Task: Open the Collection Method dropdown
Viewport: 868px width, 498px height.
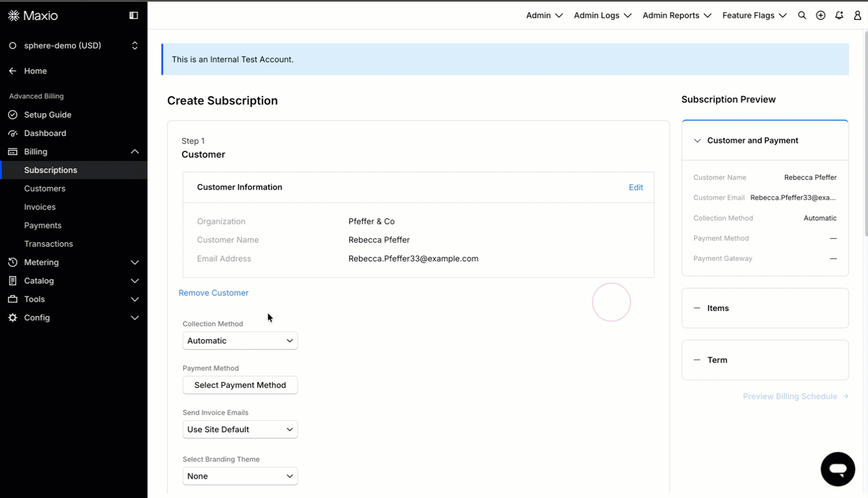Action: click(240, 341)
